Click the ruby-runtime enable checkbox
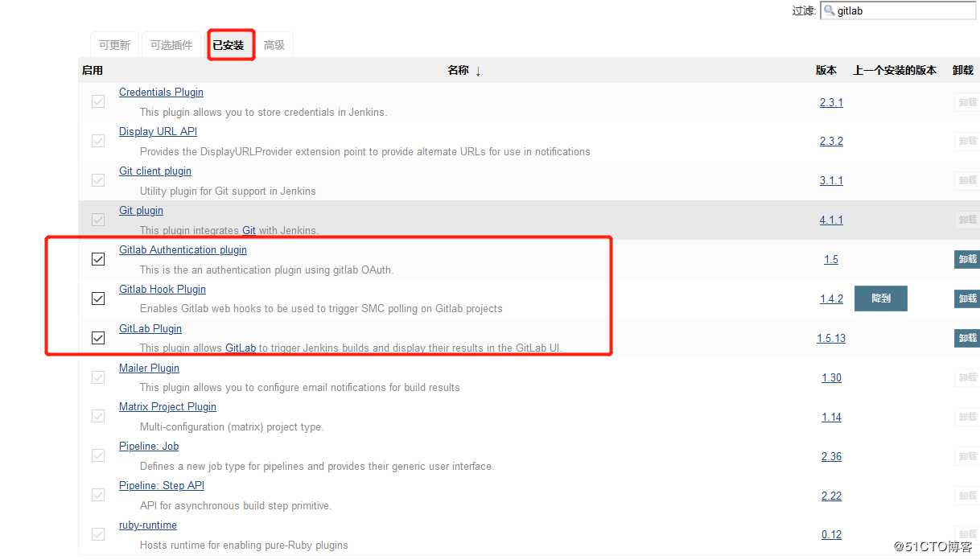This screenshot has height=560, width=980. [98, 535]
